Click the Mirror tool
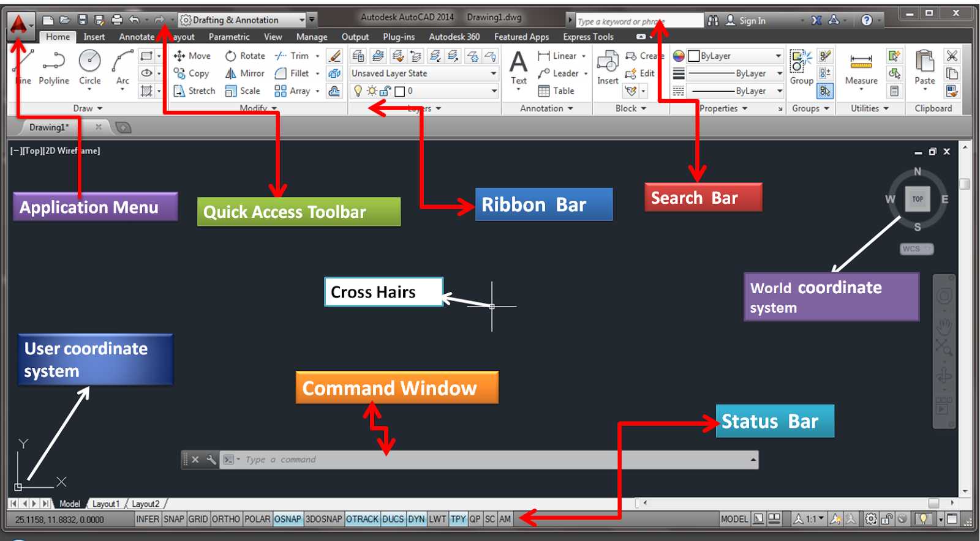980x541 pixels. pos(245,73)
